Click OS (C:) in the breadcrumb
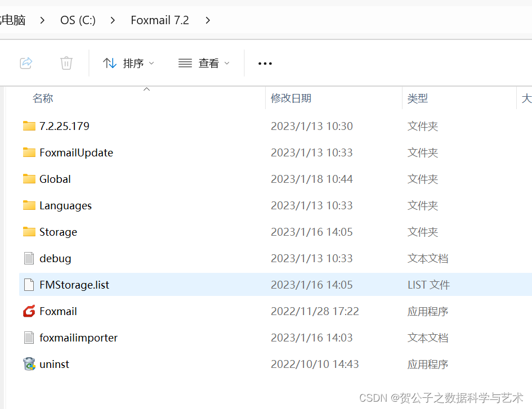532x409 pixels. [x=78, y=20]
